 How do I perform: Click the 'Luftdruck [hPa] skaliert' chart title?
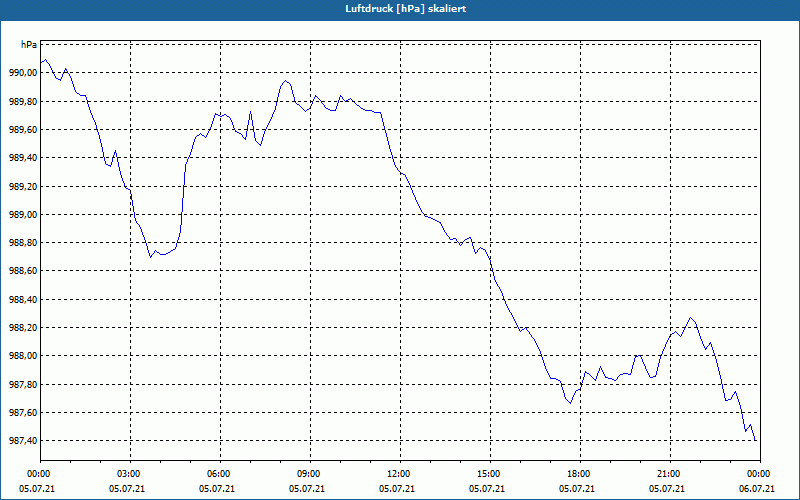[406, 9]
